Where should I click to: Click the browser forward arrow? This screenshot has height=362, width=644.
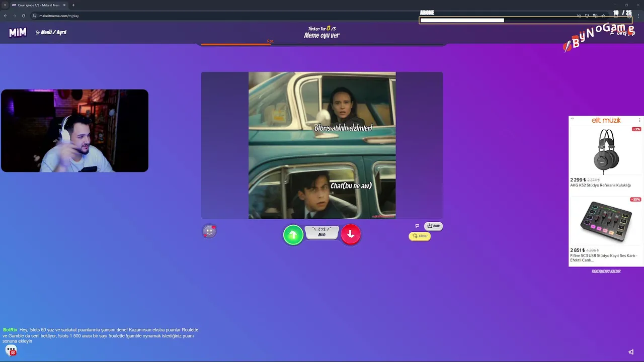[14, 16]
